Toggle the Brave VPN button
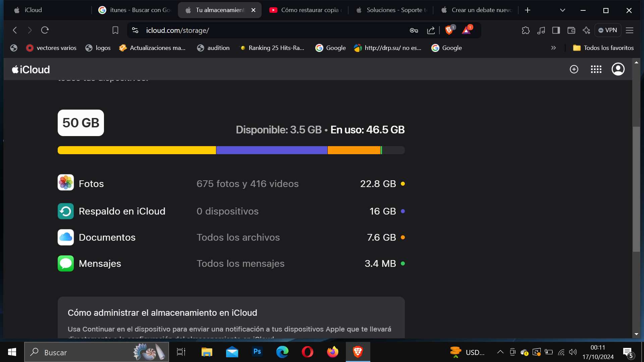The image size is (644, 362). [x=608, y=31]
